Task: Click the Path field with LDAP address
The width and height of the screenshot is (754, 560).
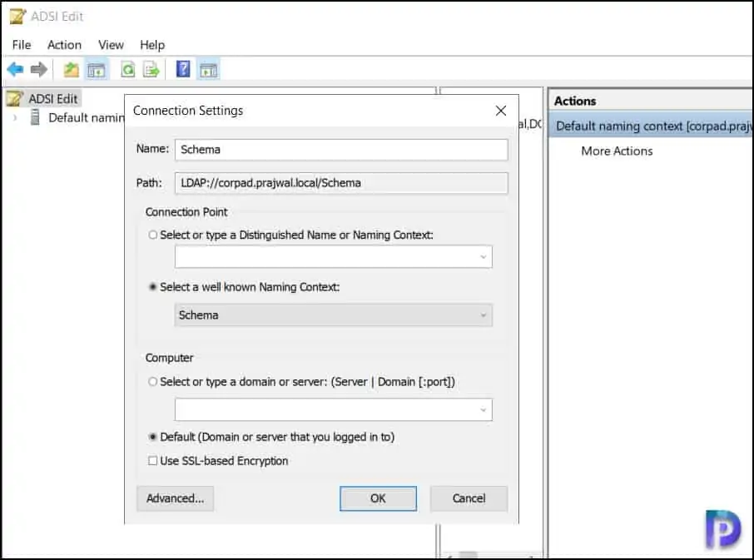Action: [x=341, y=183]
